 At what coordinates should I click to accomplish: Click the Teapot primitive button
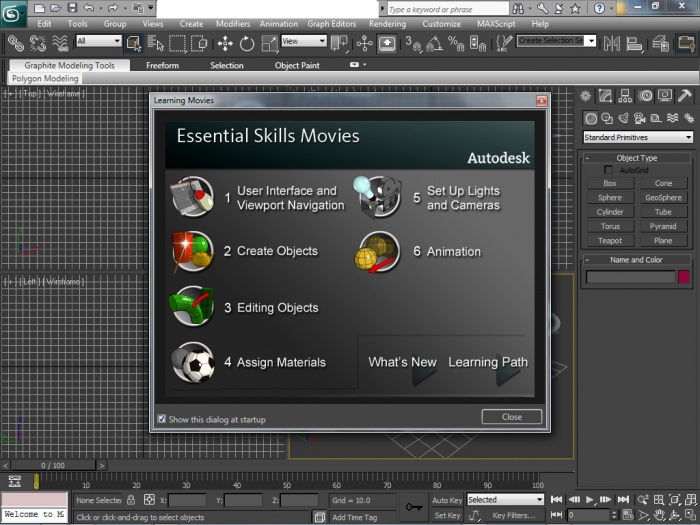point(610,240)
